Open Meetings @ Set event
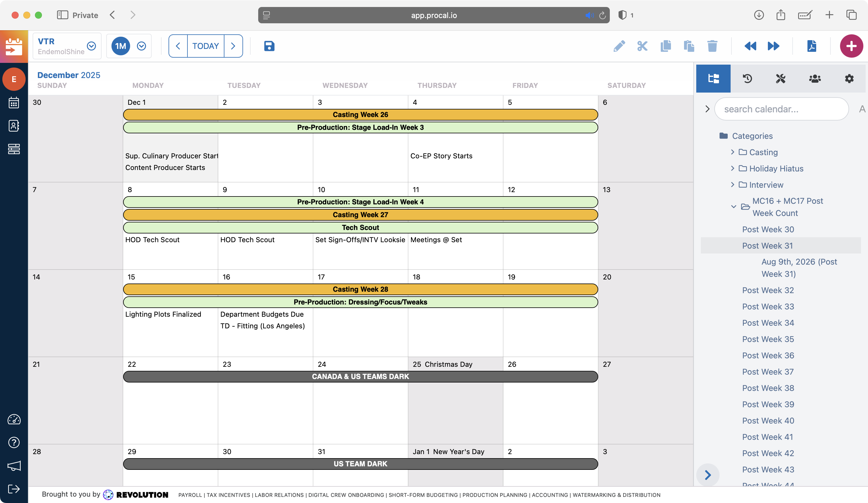This screenshot has width=868, height=503. pyautogui.click(x=436, y=240)
